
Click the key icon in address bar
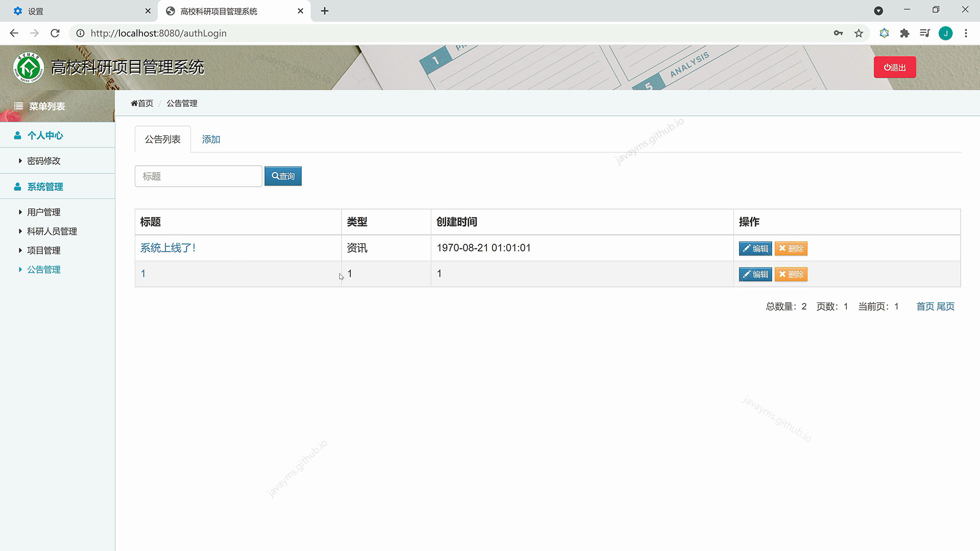[x=839, y=33]
